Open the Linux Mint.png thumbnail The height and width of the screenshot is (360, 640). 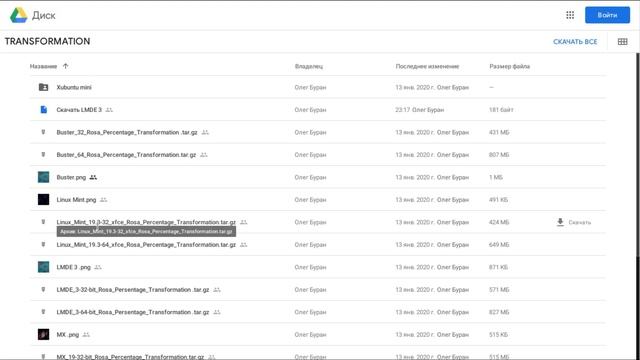(x=43, y=200)
